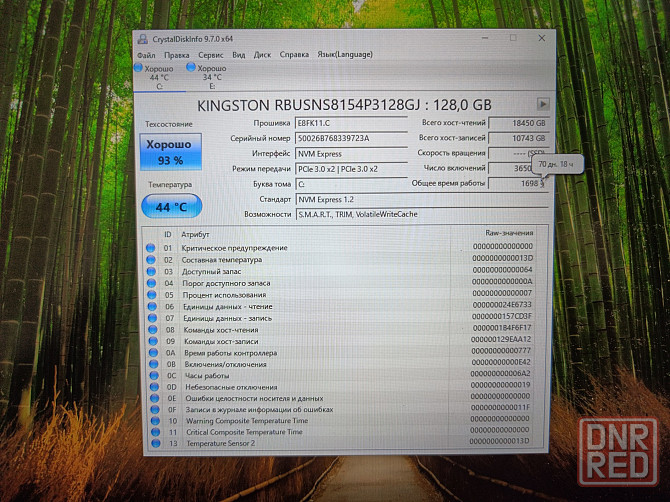Click status icon for Warning Composite Temperature Time
The image size is (670, 502).
coord(155,421)
